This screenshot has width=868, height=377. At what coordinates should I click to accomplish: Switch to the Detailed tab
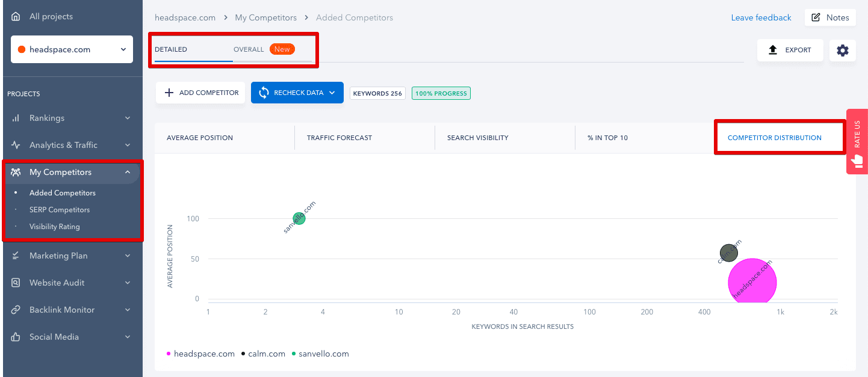(x=171, y=49)
